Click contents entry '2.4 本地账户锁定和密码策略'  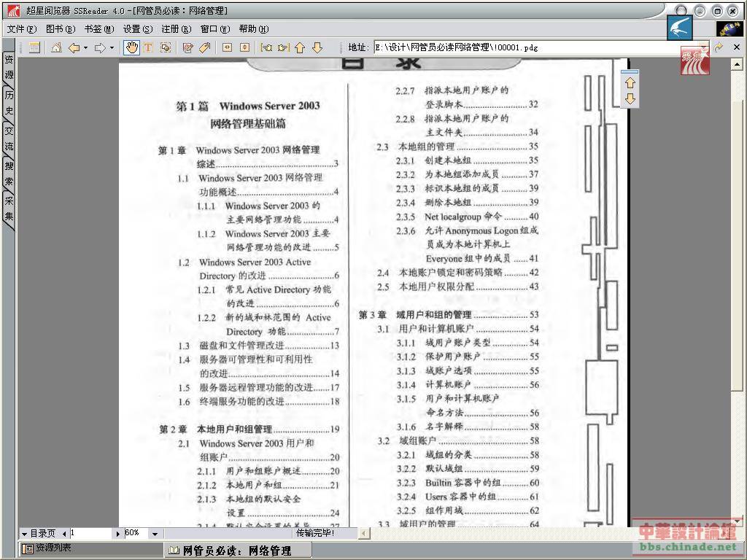click(458, 273)
